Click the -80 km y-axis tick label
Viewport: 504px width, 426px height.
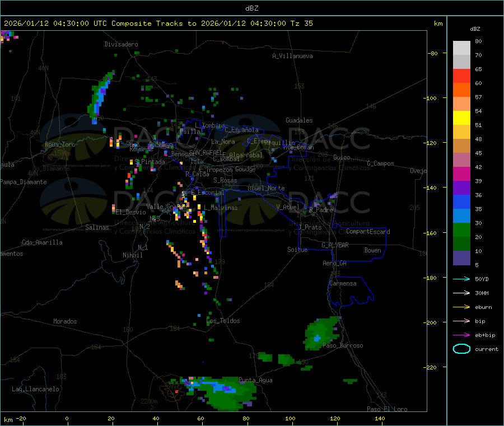pyautogui.click(x=433, y=53)
